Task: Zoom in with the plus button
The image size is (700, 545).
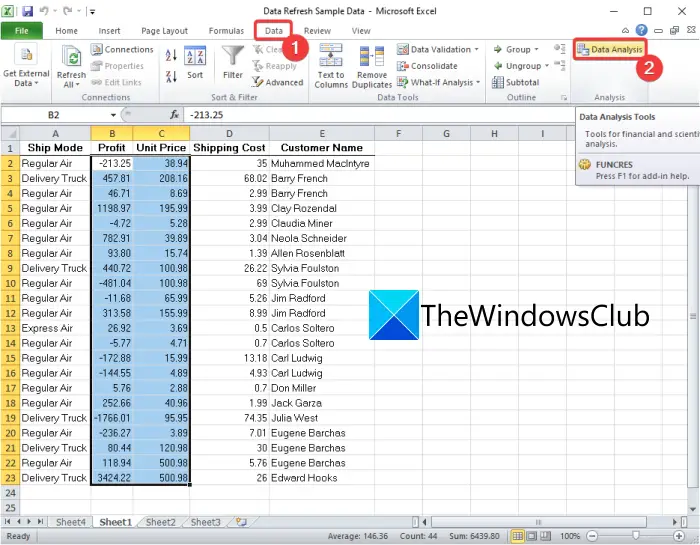Action: pyautogui.click(x=679, y=536)
